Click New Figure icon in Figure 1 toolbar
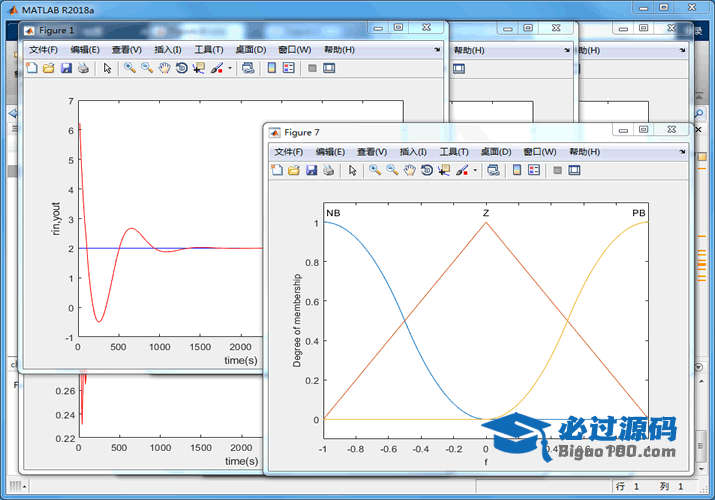715x500 pixels. tap(32, 68)
